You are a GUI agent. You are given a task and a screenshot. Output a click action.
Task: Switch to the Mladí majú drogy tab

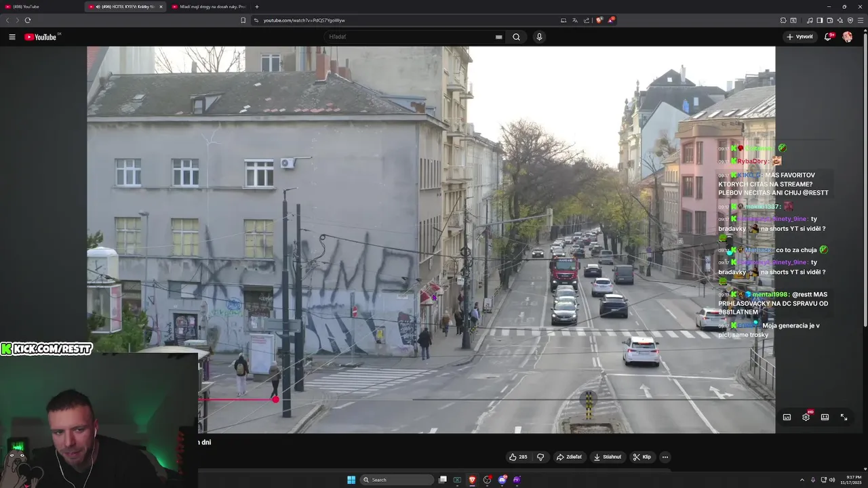tap(209, 7)
